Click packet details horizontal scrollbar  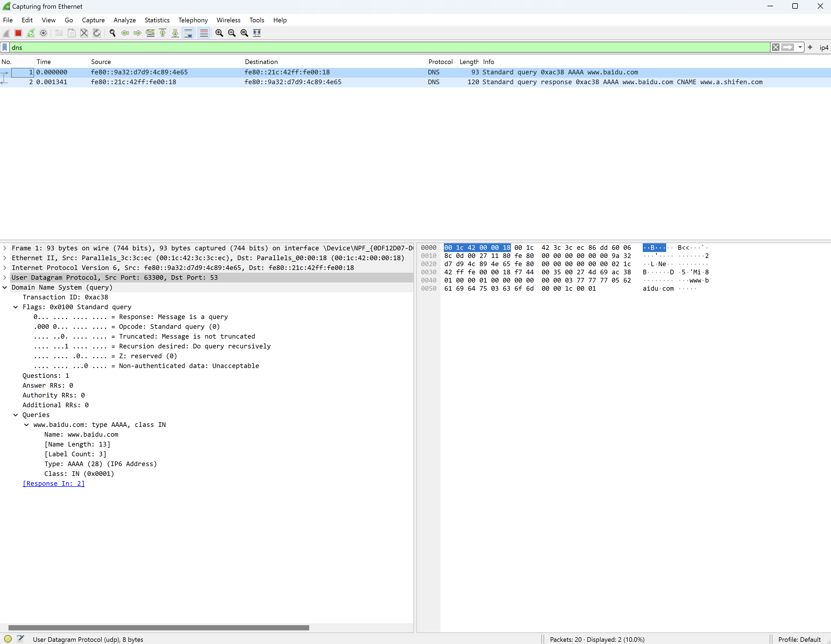159,628
